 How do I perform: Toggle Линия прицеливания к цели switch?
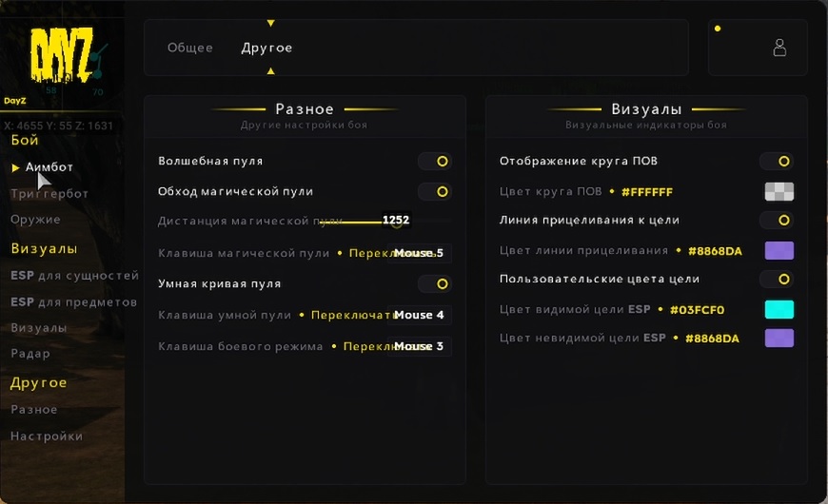pyautogui.click(x=777, y=221)
